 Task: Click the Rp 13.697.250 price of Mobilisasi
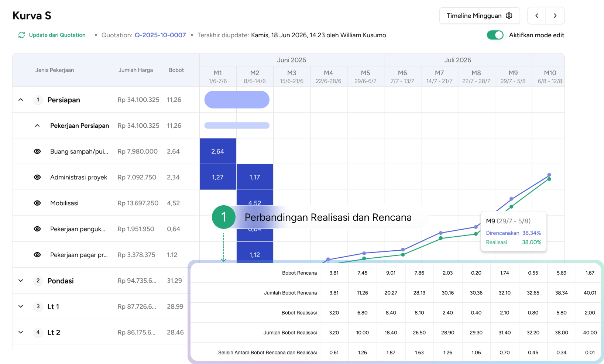138,203
